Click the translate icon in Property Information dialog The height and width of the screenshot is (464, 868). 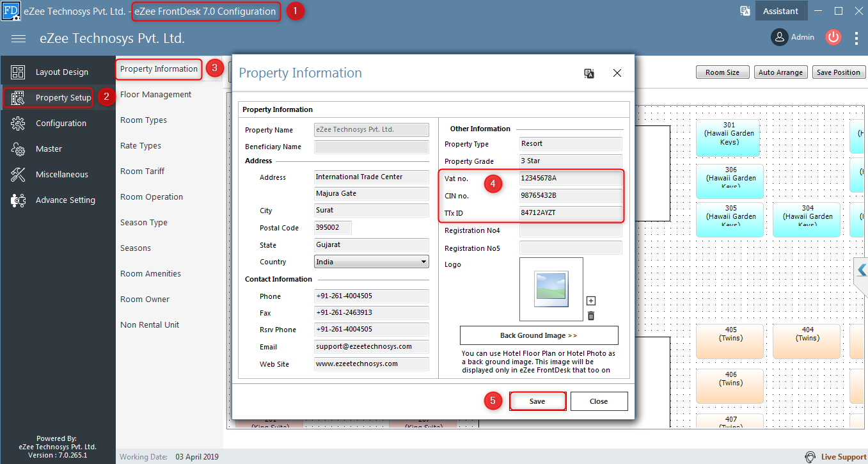pyautogui.click(x=589, y=74)
